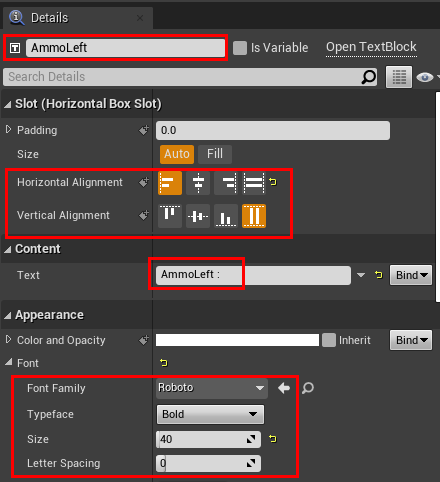The image size is (440, 482).
Task: Click the Text content field AmmoLeft :
Action: click(x=253, y=275)
